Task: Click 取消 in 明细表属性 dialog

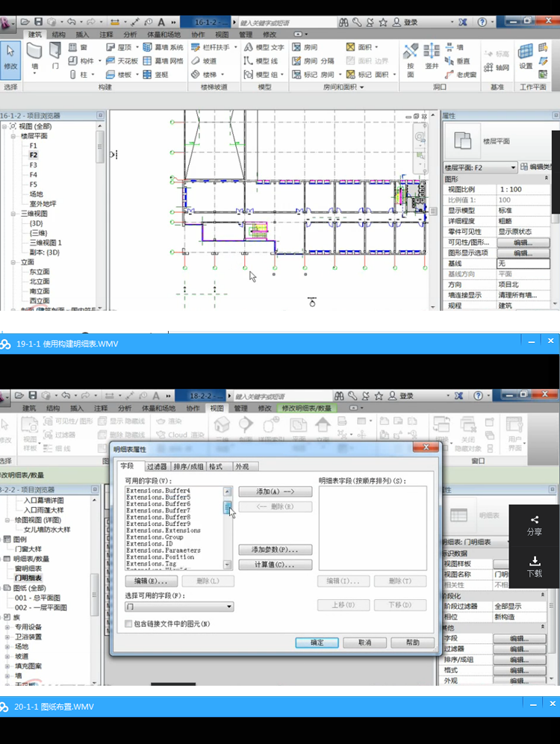Action: pos(364,642)
